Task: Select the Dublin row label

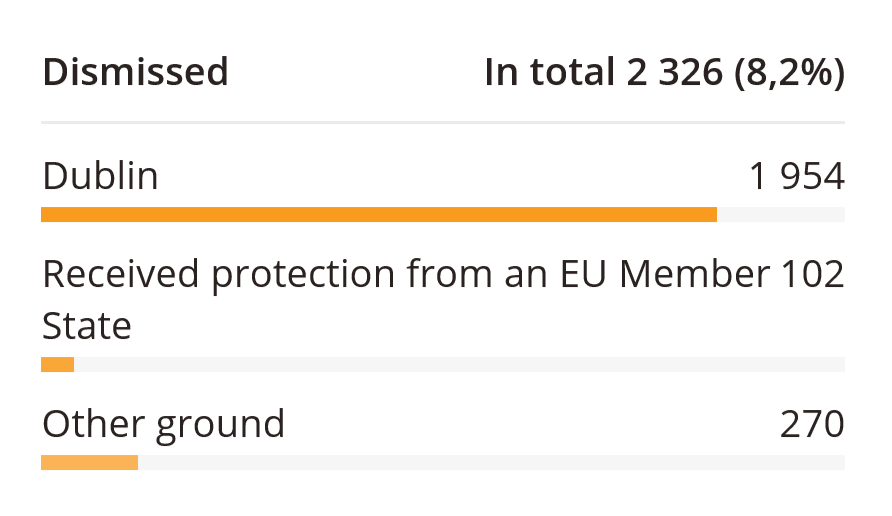Action: point(100,177)
